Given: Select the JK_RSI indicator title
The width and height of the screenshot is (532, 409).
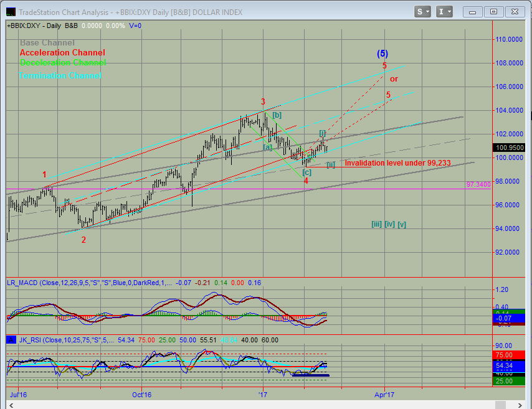Looking at the screenshot, I should click(x=67, y=340).
